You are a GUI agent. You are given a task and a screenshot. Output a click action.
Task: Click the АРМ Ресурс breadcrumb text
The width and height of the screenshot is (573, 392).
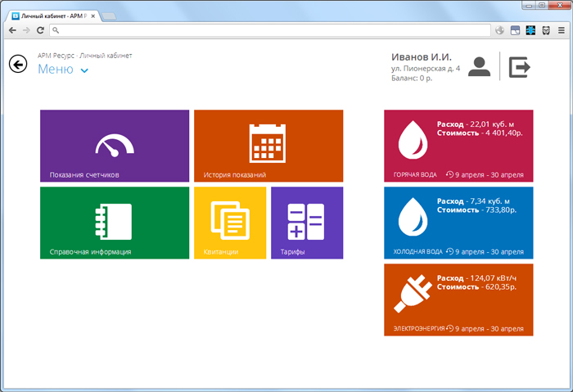(56, 56)
